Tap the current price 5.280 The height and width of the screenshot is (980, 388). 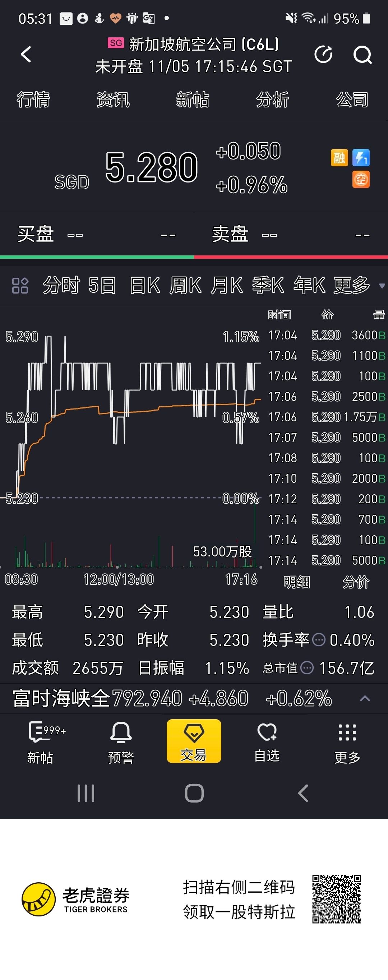click(x=151, y=167)
